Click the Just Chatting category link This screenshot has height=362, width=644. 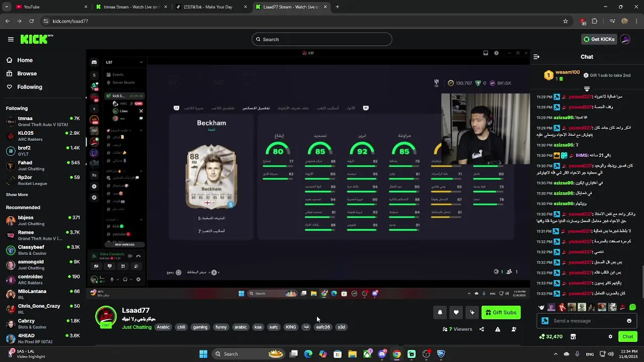(136, 327)
